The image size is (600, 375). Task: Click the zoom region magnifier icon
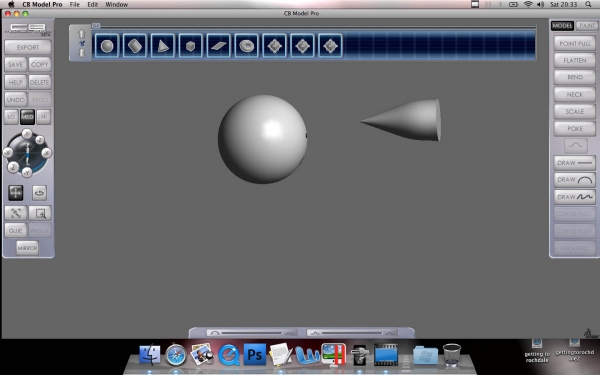point(40,213)
